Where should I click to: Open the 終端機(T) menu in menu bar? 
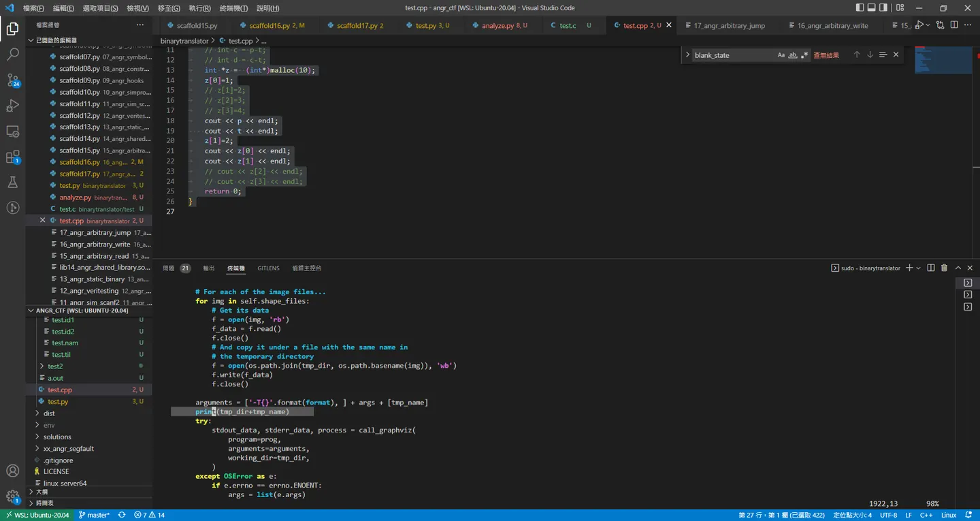pos(233,8)
